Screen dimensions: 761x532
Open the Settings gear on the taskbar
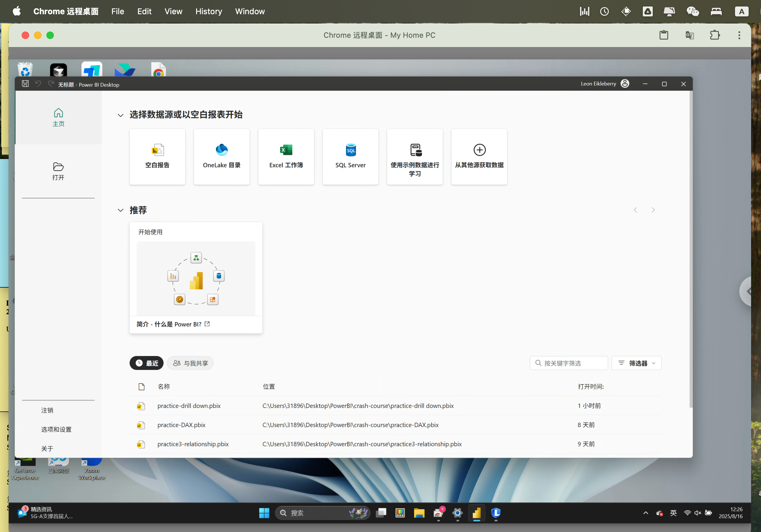pyautogui.click(x=458, y=513)
